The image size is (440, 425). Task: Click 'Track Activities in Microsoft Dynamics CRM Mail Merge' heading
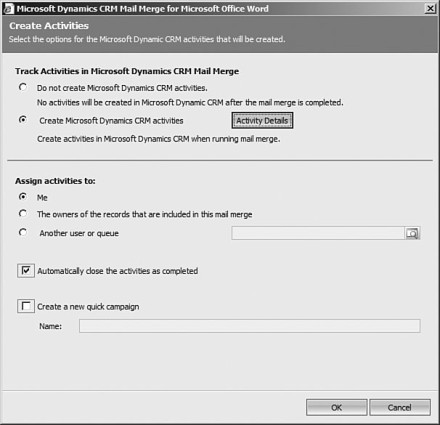(127, 71)
